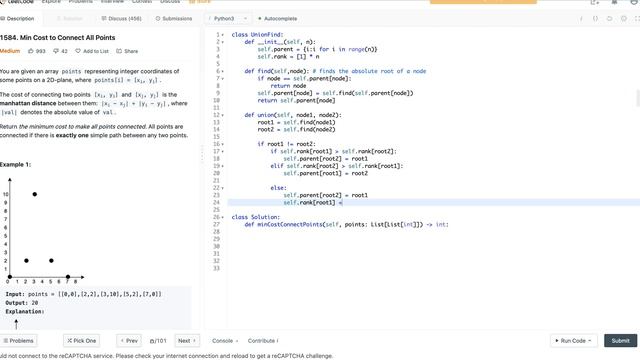Viewport: 640px width, 360px height.
Task: Click the thumbs-down icon showing 42
Action: [56, 51]
